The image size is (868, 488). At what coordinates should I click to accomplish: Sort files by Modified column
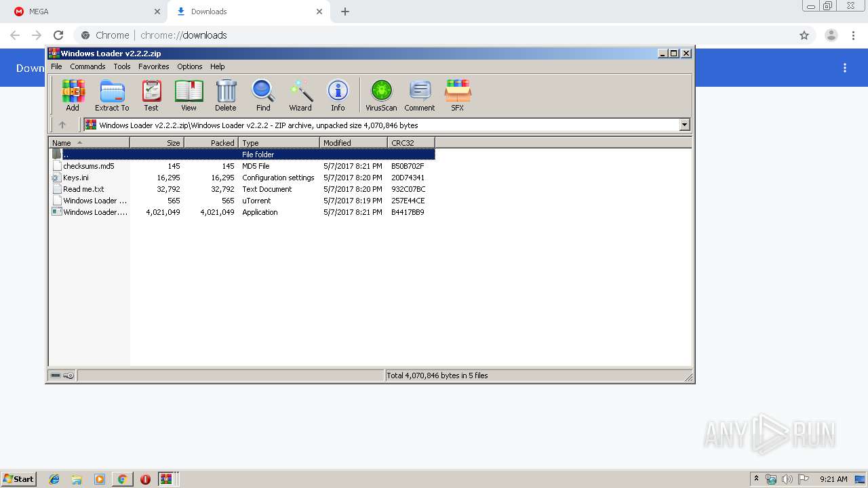click(353, 142)
